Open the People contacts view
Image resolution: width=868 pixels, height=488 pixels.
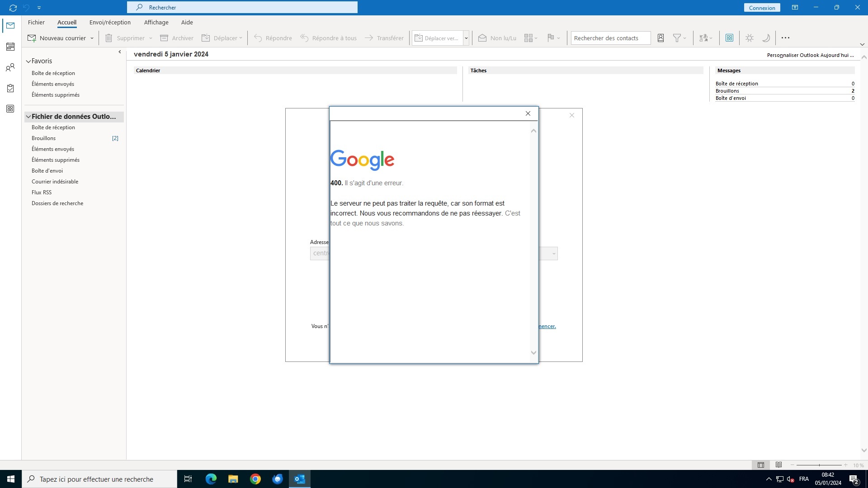tap(10, 67)
